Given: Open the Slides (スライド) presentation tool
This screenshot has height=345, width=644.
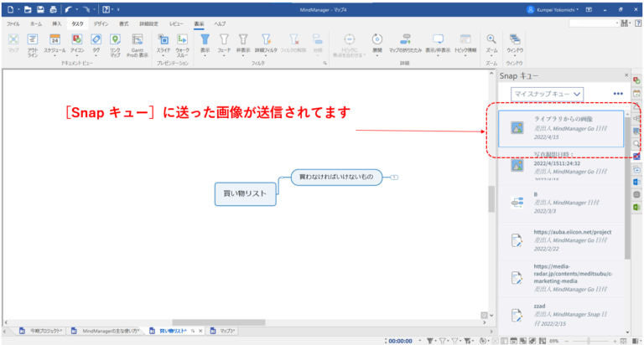Looking at the screenshot, I should [x=163, y=43].
